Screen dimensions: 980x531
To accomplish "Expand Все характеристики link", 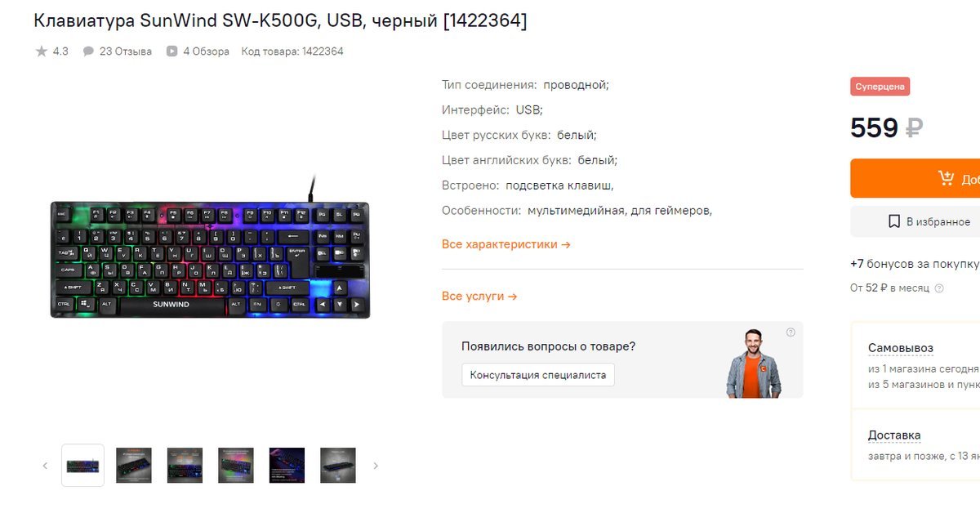I will pos(506,244).
